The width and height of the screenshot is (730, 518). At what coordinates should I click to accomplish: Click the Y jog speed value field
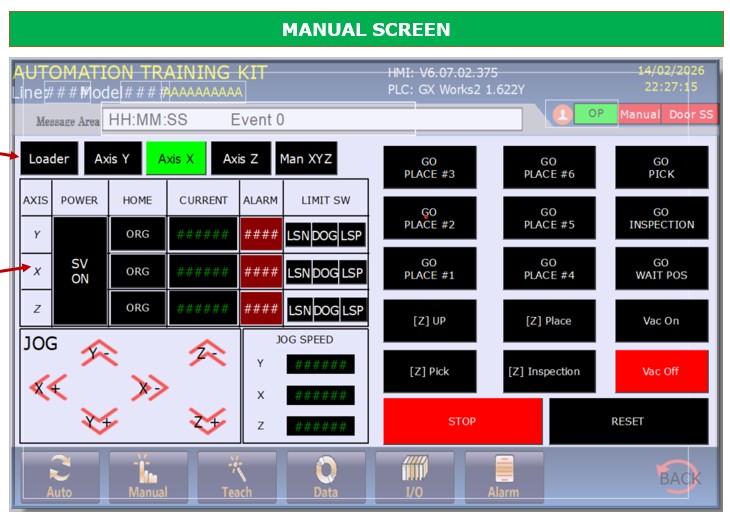click(x=320, y=364)
